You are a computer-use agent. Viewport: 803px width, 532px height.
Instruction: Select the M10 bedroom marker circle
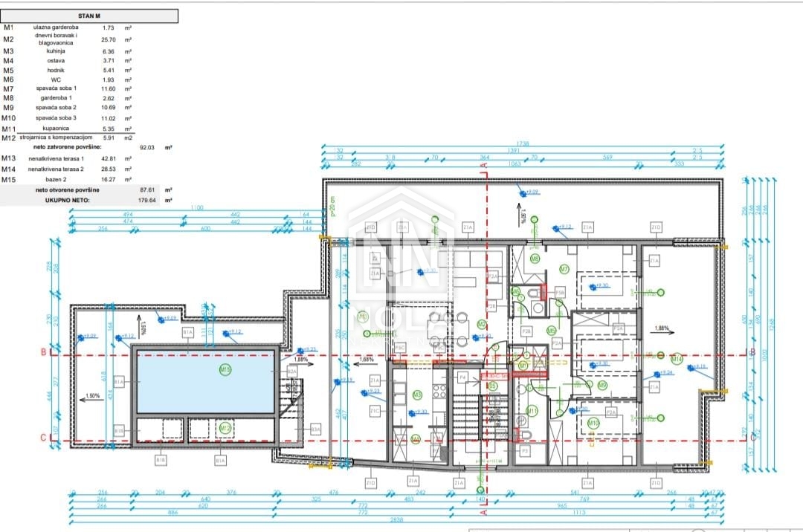pyautogui.click(x=593, y=423)
